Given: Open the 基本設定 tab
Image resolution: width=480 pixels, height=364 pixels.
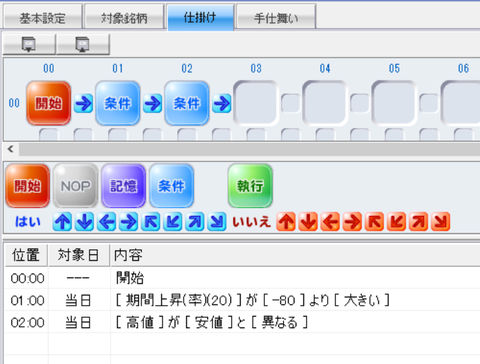Looking at the screenshot, I should [x=42, y=17].
